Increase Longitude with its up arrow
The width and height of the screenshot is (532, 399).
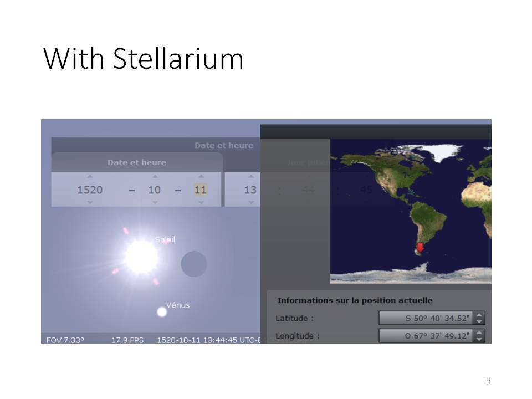[479, 333]
